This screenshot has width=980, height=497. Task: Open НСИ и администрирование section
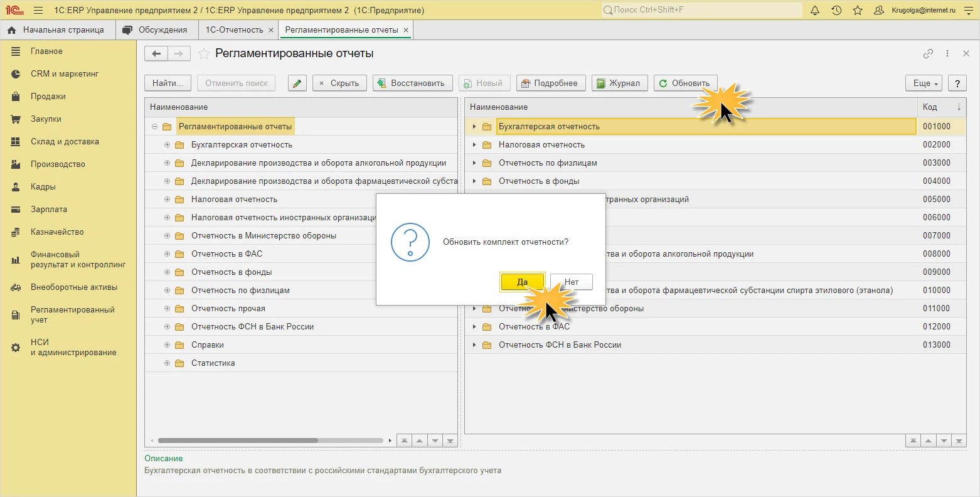click(x=73, y=348)
